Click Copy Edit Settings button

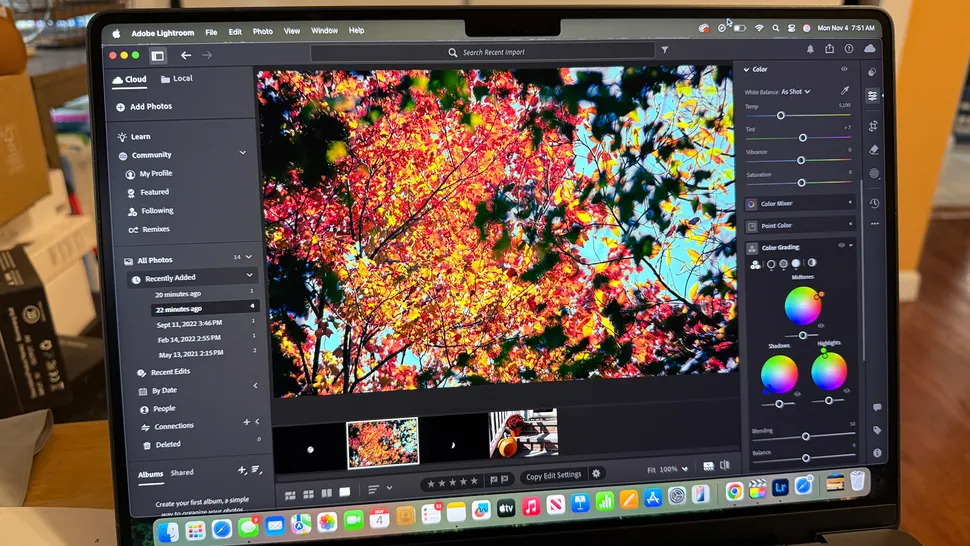coord(553,475)
